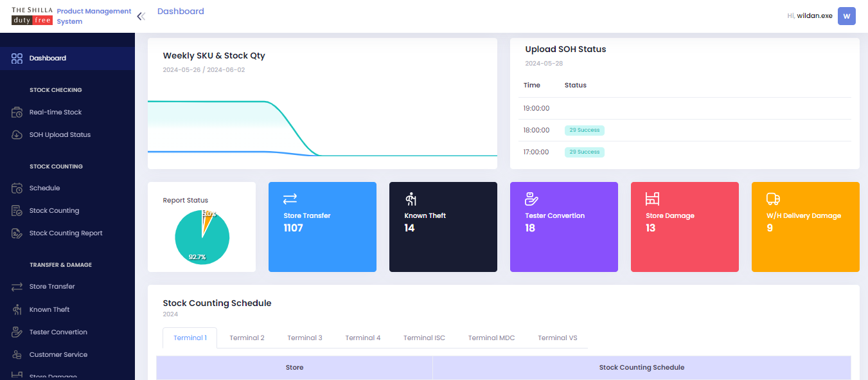Viewport: 868px width, 380px height.
Task: Click The Shilla duty free logo
Action: pos(31,16)
